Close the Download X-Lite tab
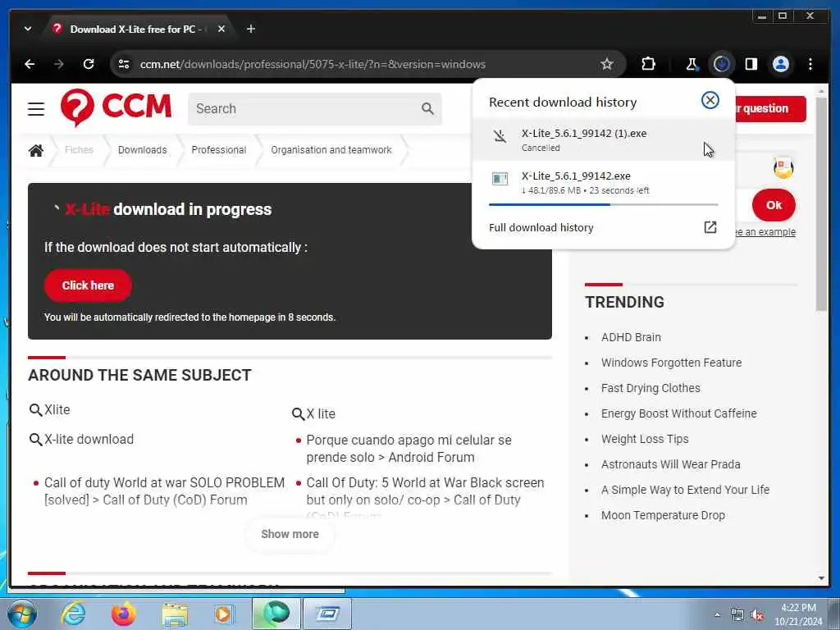Image resolution: width=840 pixels, height=630 pixels. tap(221, 29)
